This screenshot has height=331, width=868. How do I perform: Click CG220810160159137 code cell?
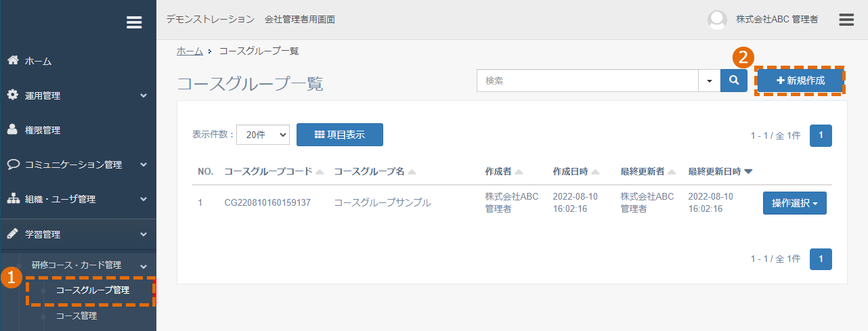click(267, 202)
